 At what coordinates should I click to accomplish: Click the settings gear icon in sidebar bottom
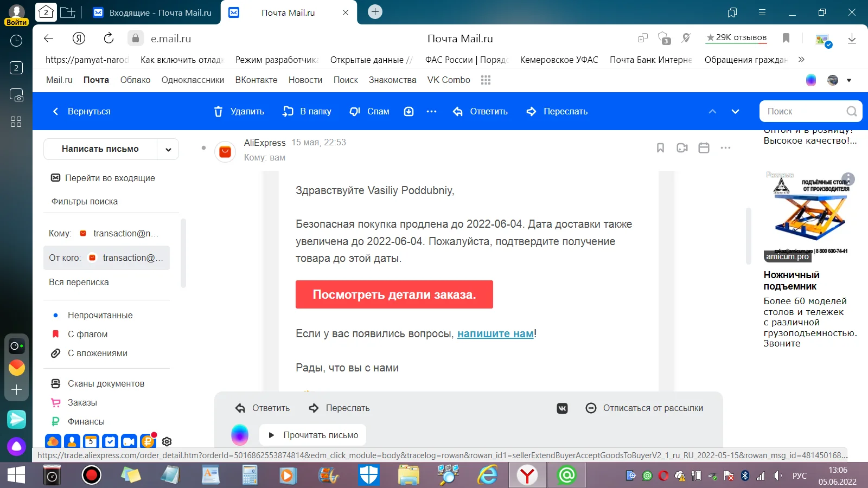point(167,442)
